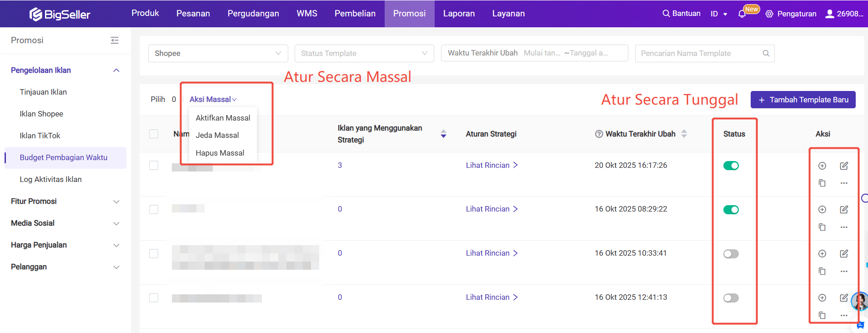The image size is (868, 333).
Task: Open the Laporan top menu
Action: click(459, 14)
